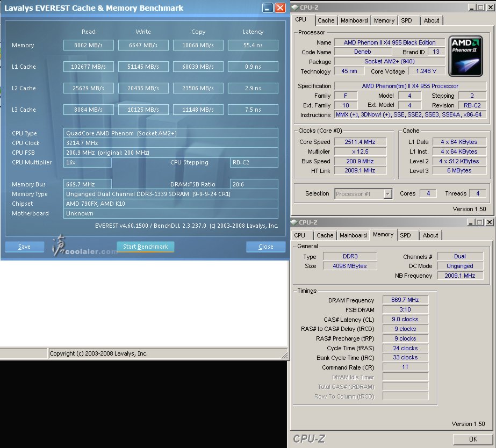Screen dimensions: 496x448
Task: Click Level 3 cache 6 MBytes field
Action: (459, 170)
